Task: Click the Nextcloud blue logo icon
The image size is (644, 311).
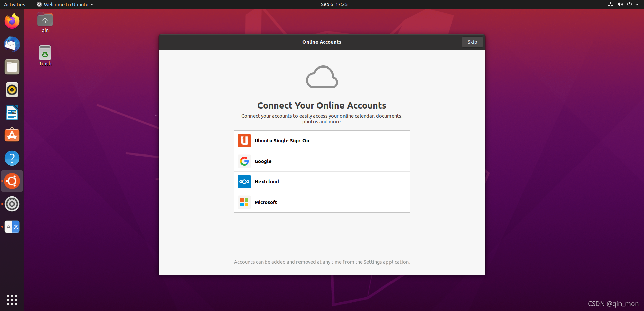Action: [x=244, y=182]
